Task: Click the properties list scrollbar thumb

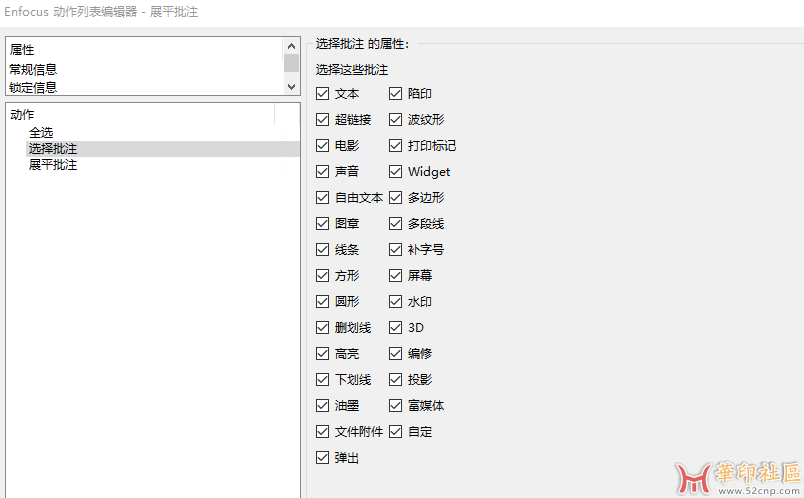Action: point(291,63)
